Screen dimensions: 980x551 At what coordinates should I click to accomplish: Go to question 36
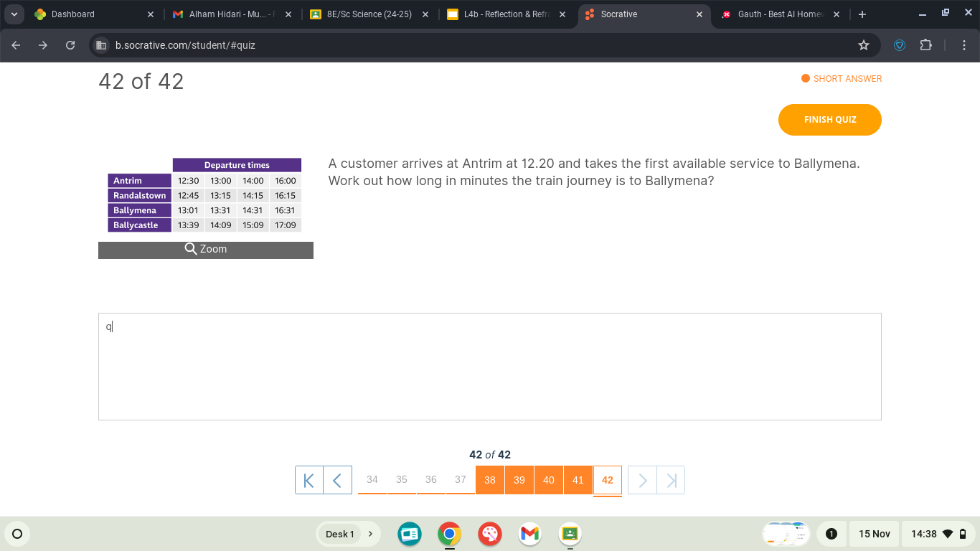coord(431,480)
